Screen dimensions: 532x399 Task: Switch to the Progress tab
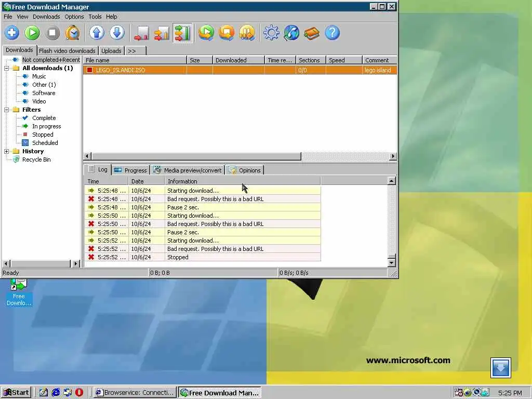pyautogui.click(x=131, y=170)
